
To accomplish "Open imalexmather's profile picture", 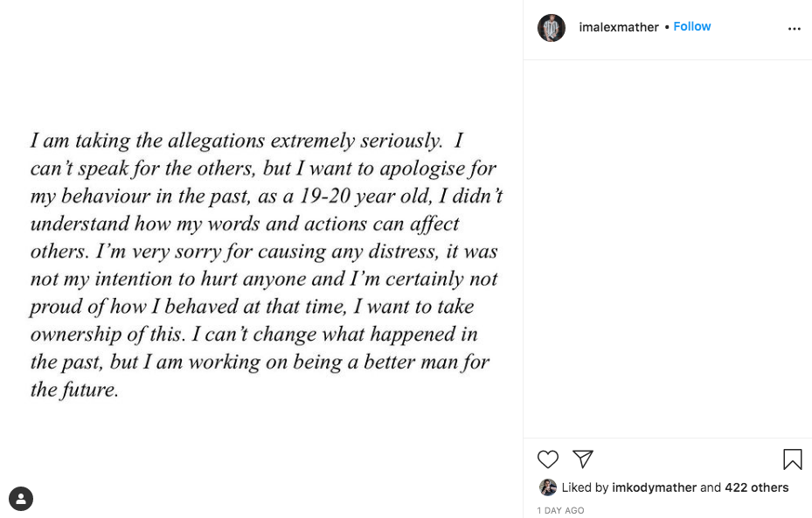I will pyautogui.click(x=551, y=27).
